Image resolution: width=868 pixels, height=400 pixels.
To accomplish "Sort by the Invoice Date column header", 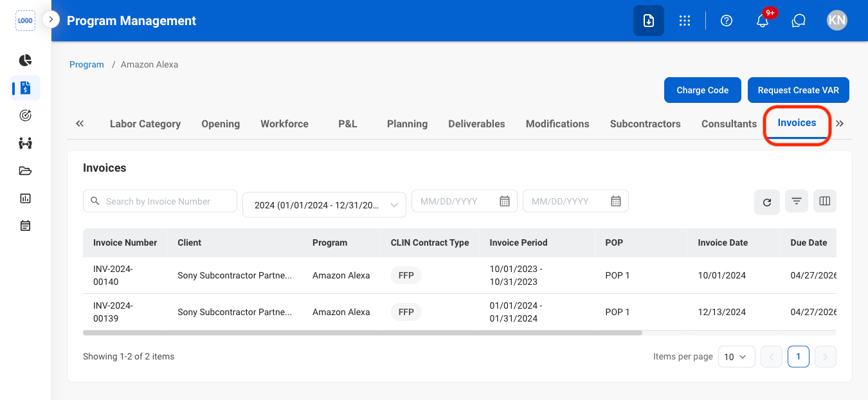I will (723, 242).
